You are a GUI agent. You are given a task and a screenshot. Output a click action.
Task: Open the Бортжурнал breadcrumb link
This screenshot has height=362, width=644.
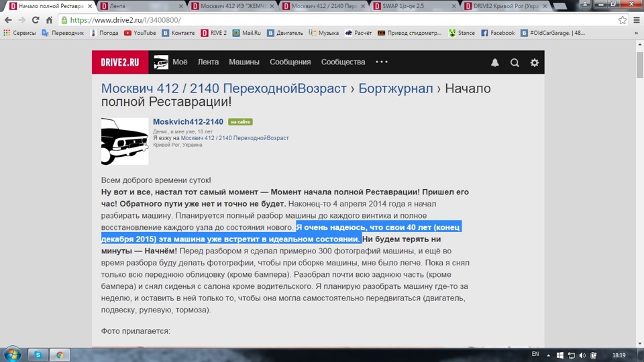click(396, 88)
